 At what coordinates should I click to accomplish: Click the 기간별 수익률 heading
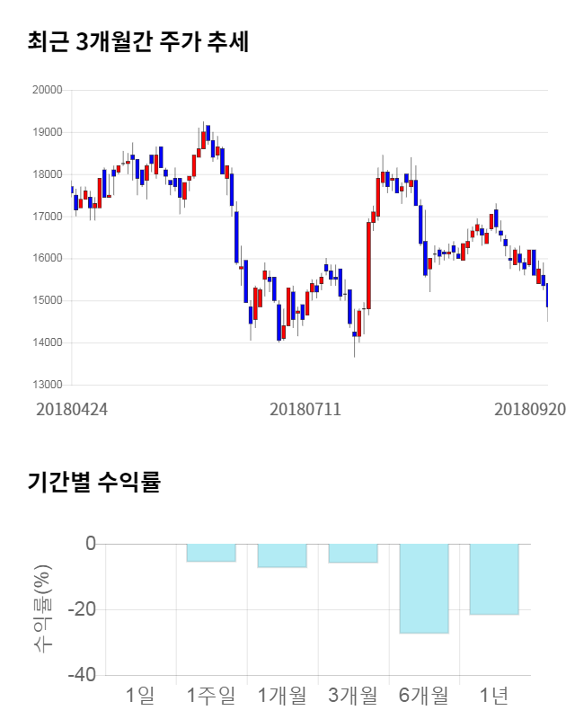point(94,482)
